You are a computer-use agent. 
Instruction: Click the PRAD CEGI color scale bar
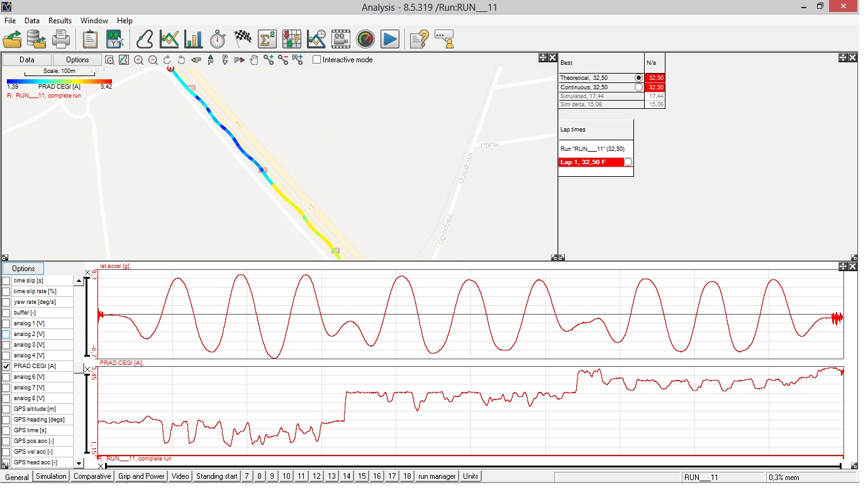point(59,82)
